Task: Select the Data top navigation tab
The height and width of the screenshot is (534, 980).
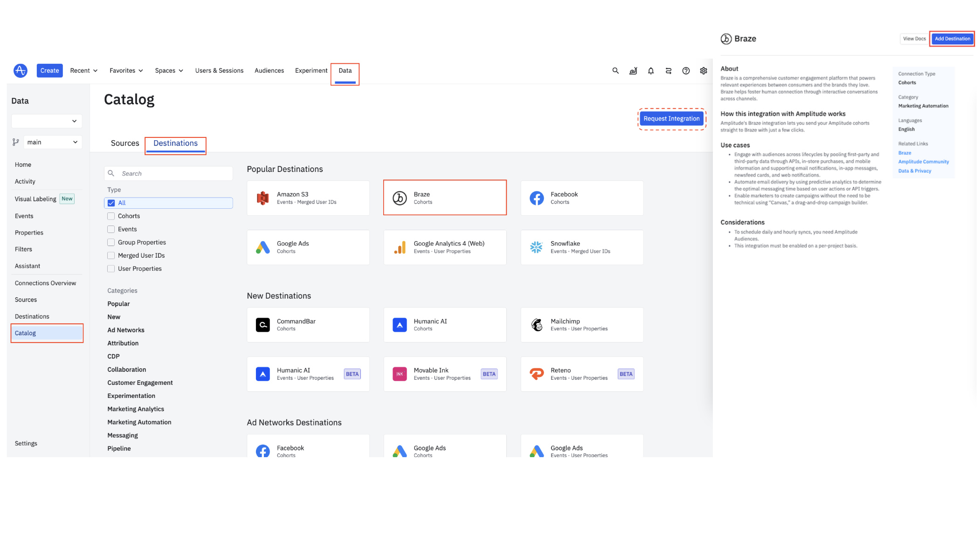Action: (x=345, y=71)
